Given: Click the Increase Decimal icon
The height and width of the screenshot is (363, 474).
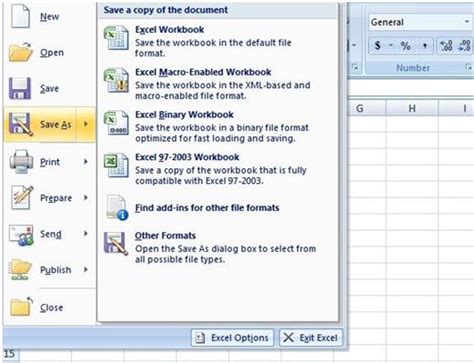Looking at the screenshot, I should pos(446,46).
